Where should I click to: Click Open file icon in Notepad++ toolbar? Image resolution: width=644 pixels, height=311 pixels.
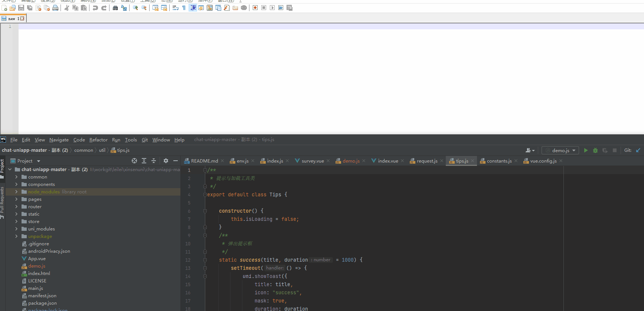click(x=13, y=8)
